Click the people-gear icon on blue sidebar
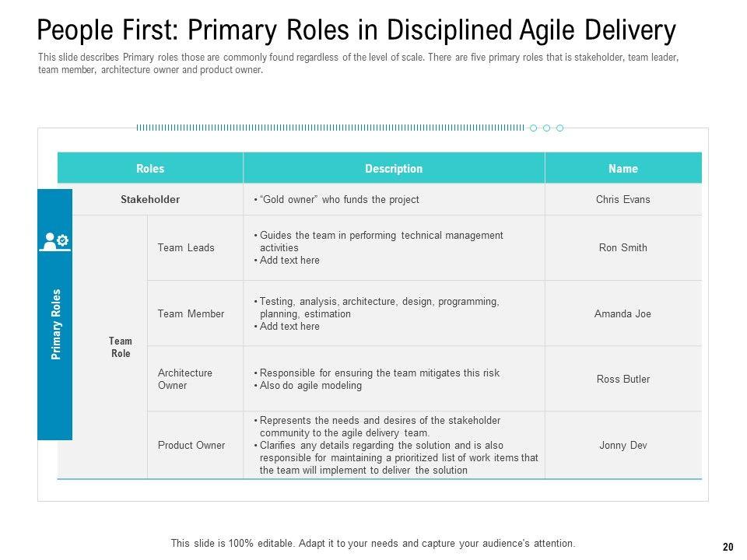Image resolution: width=747 pixels, height=560 pixels. (54, 242)
